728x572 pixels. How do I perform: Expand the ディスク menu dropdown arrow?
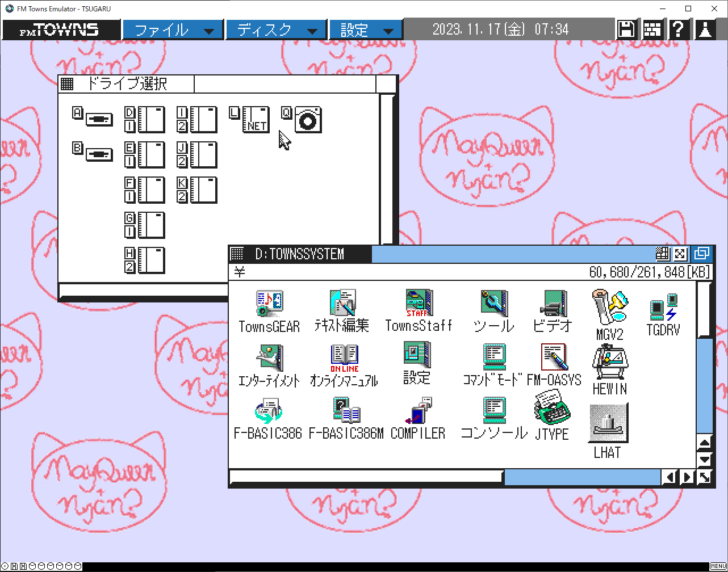click(312, 31)
